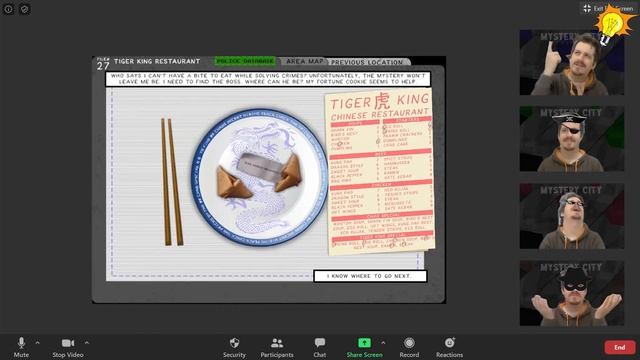Click the left fortune cookie half

click(x=233, y=182)
